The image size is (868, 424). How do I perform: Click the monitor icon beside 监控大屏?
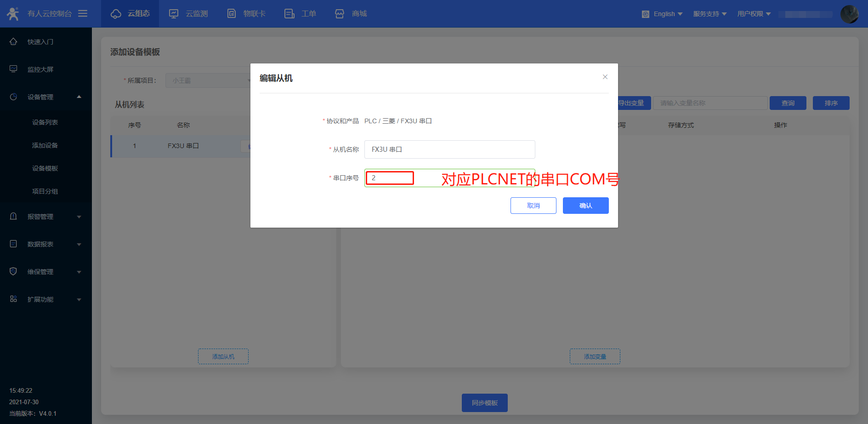pos(13,69)
